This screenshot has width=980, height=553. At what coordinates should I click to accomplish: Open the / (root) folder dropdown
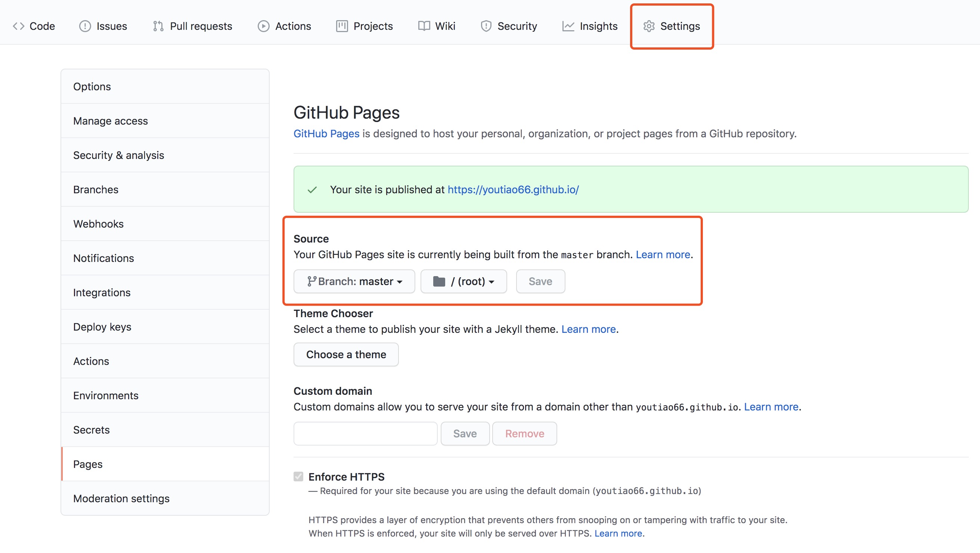[463, 282]
